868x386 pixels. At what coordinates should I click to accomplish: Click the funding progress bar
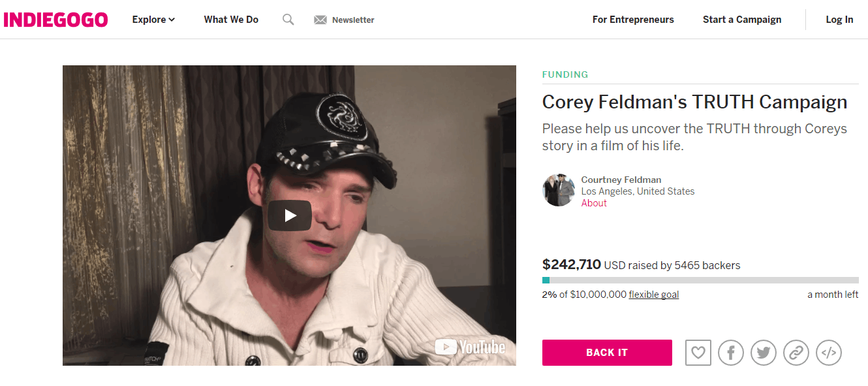click(x=700, y=280)
